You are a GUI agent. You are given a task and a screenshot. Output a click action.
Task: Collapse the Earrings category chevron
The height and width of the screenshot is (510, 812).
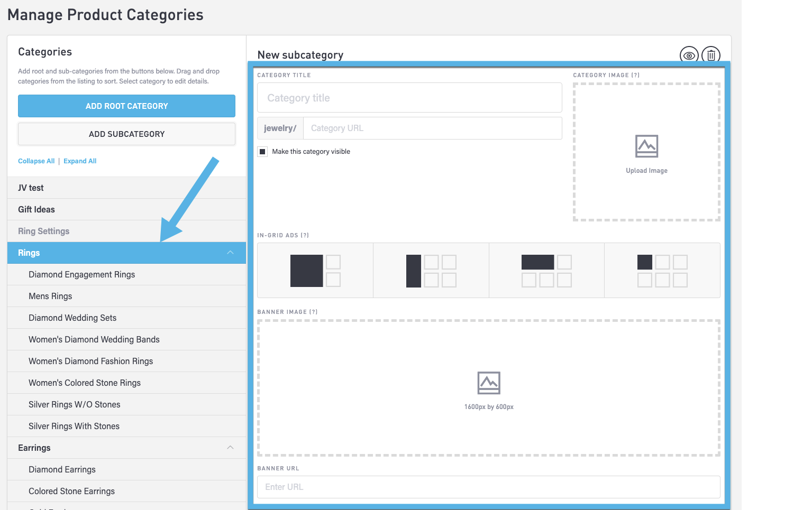point(230,448)
